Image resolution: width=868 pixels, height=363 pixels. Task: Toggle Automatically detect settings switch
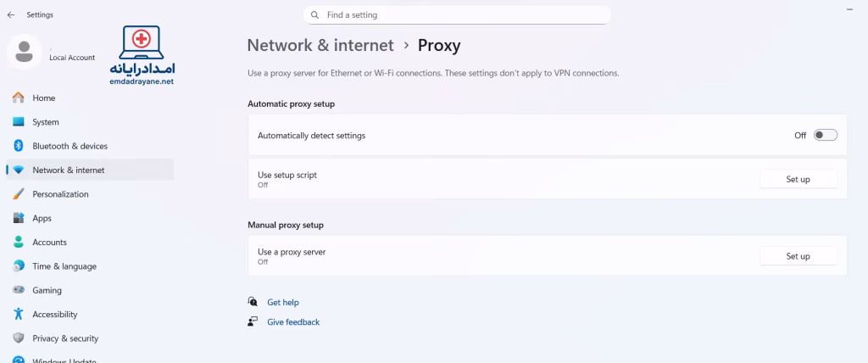(x=825, y=135)
